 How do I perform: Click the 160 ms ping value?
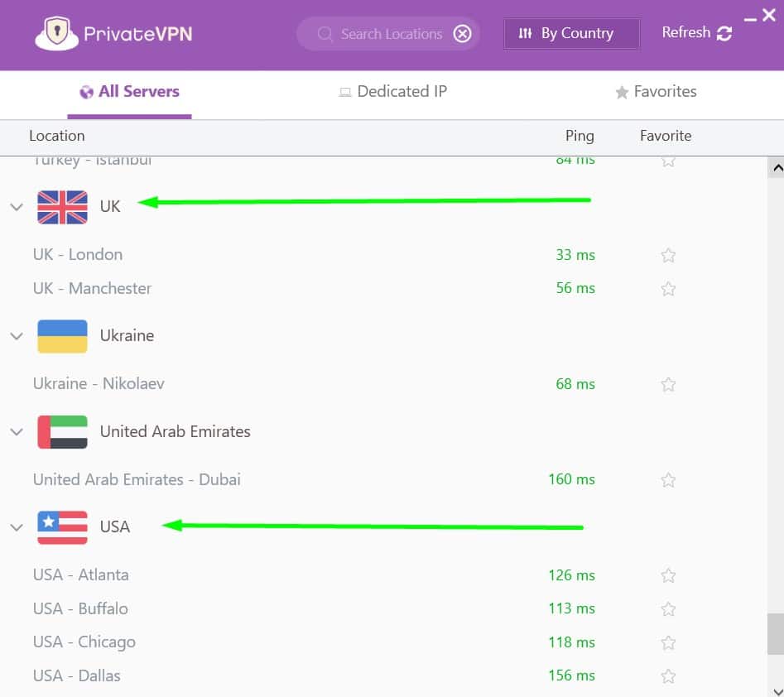571,479
